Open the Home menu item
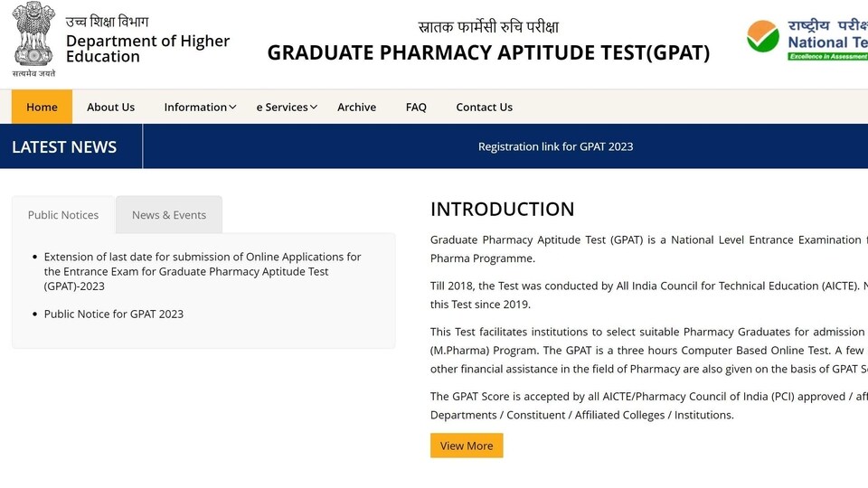Image resolution: width=868 pixels, height=488 pixels. 42,107
